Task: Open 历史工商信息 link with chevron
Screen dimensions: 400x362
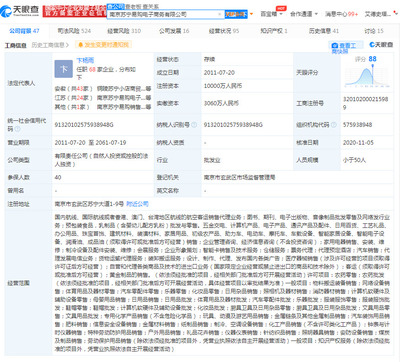Action: coord(50,45)
